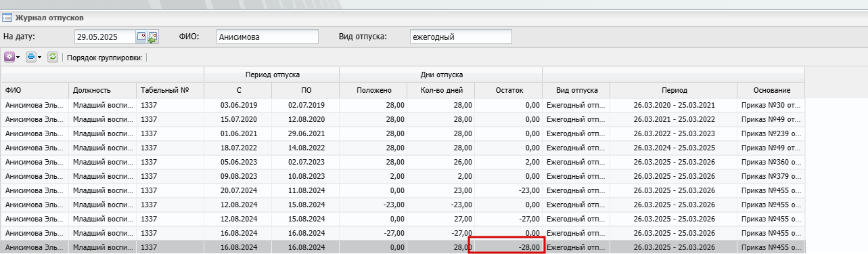The width and height of the screenshot is (868, 254).
Task: Select the cell with date 11.08.2024
Action: (x=305, y=190)
